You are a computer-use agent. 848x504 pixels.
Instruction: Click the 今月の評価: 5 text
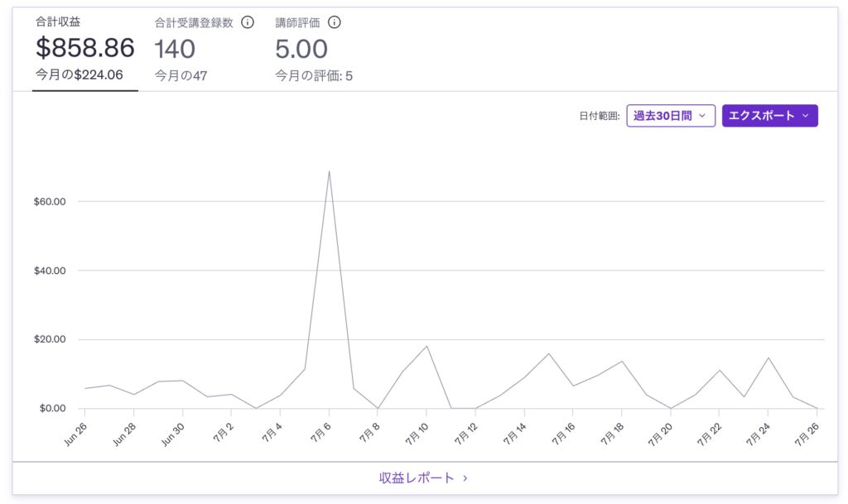tap(314, 76)
